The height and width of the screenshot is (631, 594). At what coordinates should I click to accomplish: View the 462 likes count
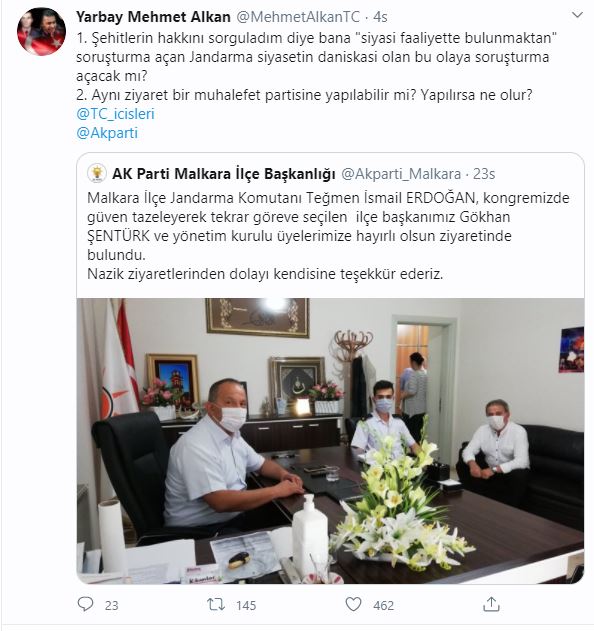click(384, 605)
